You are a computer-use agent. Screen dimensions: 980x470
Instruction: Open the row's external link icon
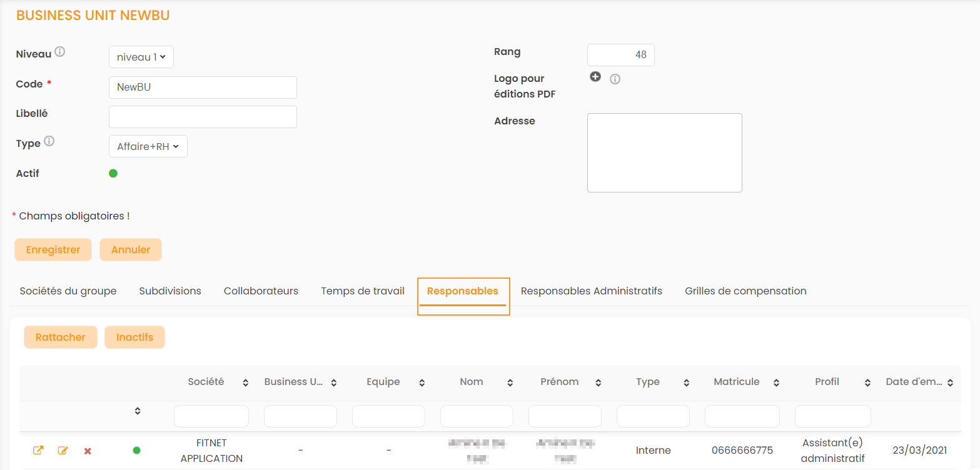[38, 450]
